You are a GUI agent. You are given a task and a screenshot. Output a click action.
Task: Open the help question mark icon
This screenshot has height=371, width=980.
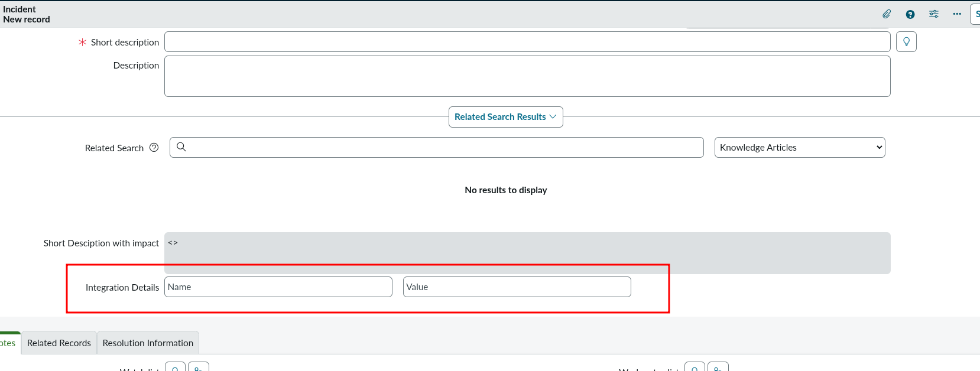(x=910, y=14)
